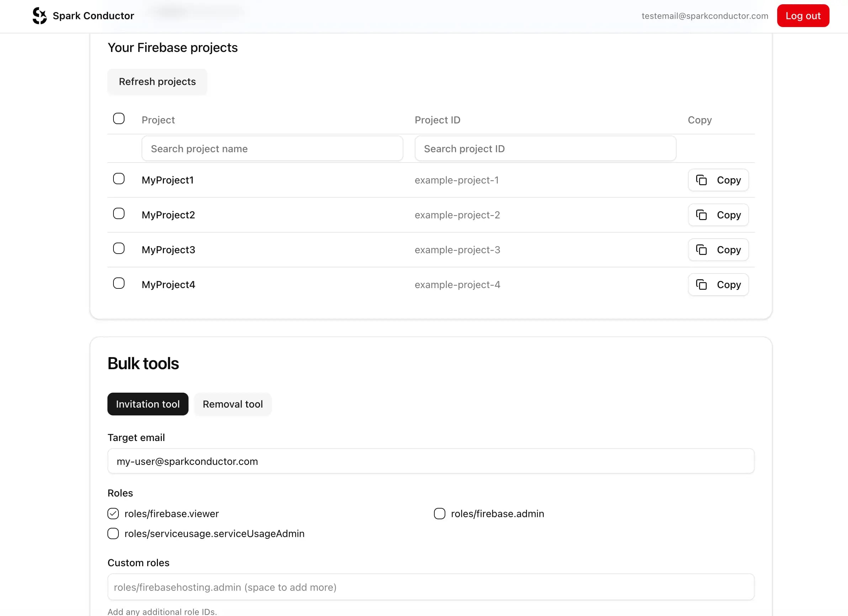Image resolution: width=848 pixels, height=616 pixels.
Task: Select the copy icon in MyProject1's Copy button
Action: pos(702,180)
